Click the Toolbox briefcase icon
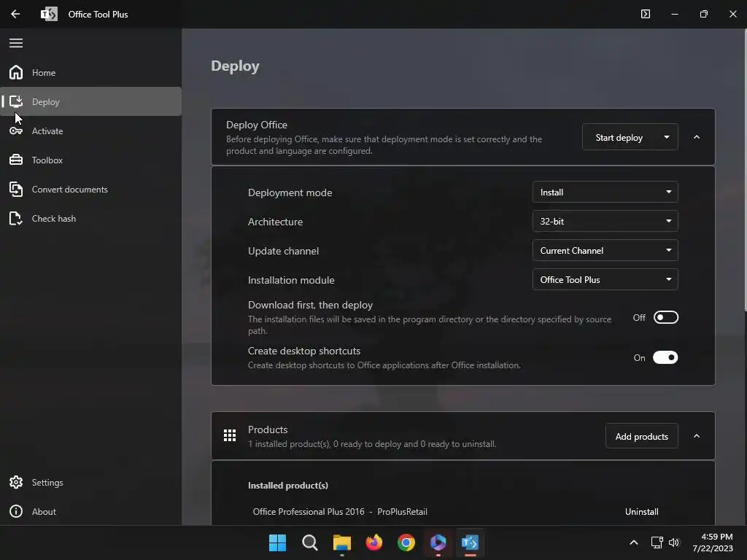 coord(16,160)
